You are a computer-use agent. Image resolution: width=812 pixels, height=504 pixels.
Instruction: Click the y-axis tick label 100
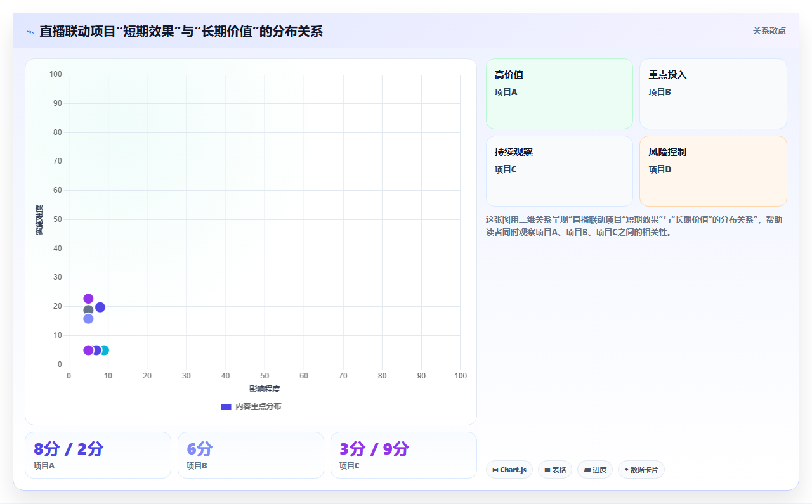[x=56, y=75]
